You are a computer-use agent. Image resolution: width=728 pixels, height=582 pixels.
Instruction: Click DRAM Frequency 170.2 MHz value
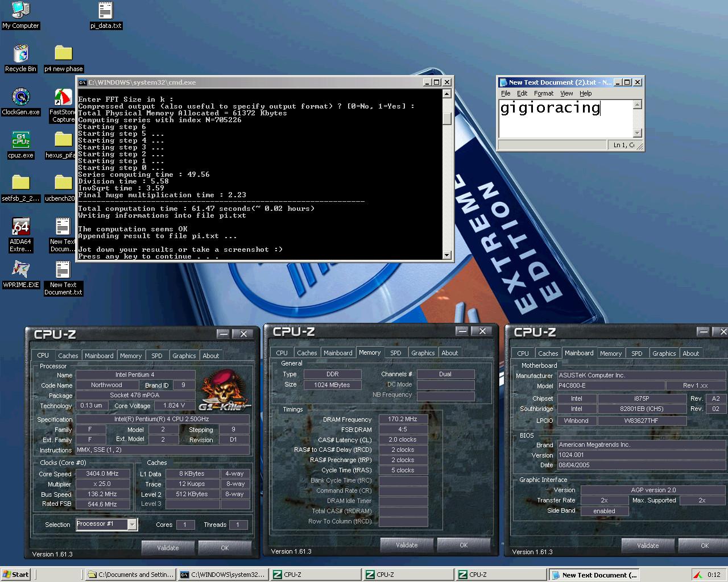(403, 419)
